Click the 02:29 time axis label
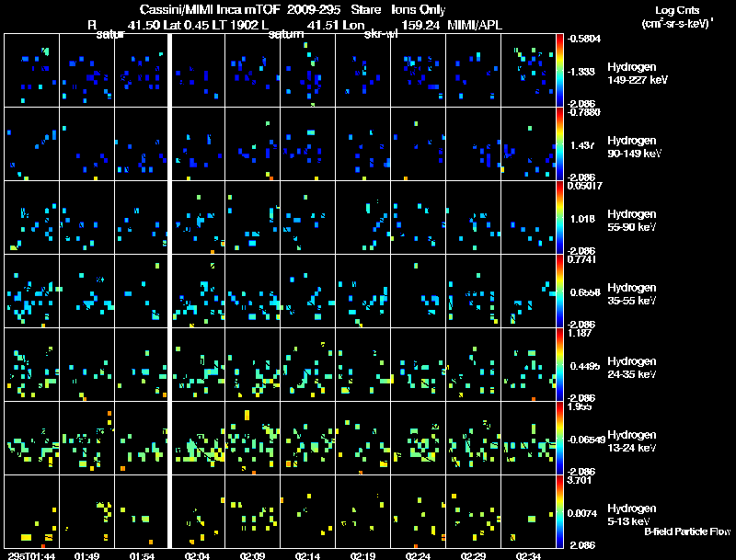Viewport: 736px width, 560px height. coord(473,556)
